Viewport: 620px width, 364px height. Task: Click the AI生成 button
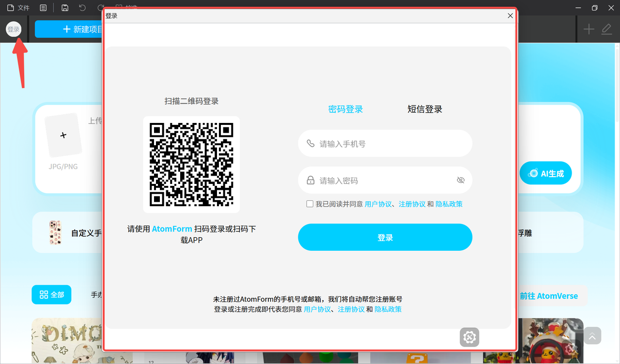[x=545, y=173]
